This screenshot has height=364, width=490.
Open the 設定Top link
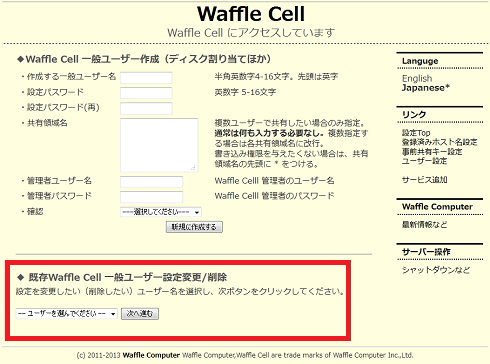[416, 133]
